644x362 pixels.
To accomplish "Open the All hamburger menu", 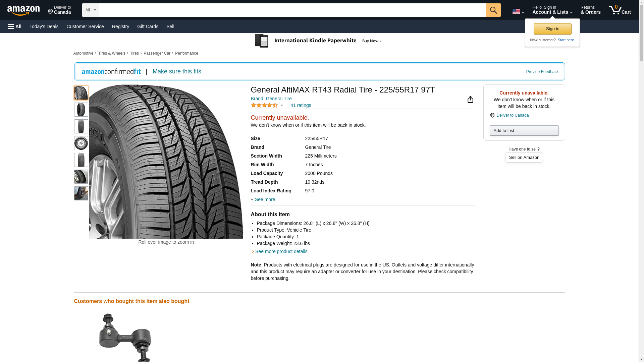I will (15, 26).
